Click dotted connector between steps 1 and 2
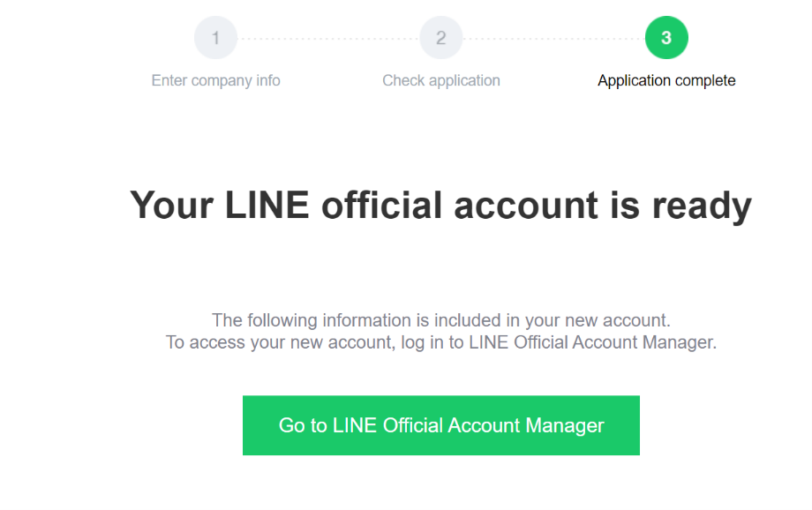This screenshot has width=812, height=510. (328, 39)
